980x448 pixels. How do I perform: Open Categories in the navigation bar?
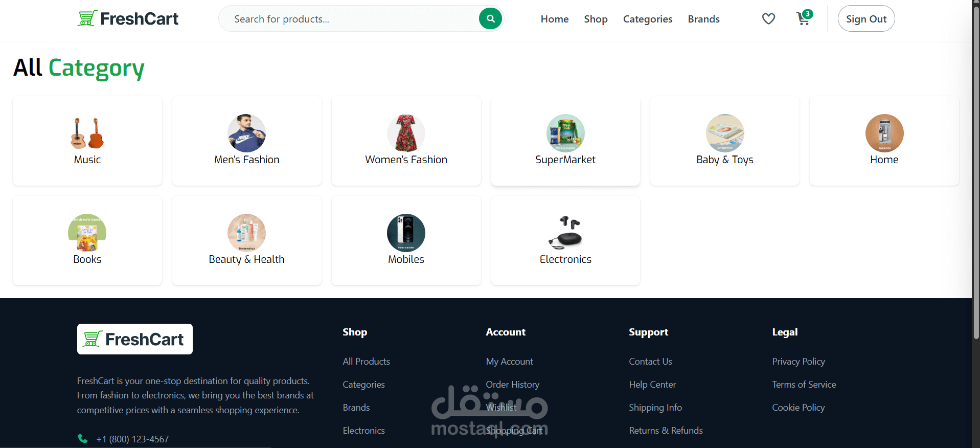(648, 19)
